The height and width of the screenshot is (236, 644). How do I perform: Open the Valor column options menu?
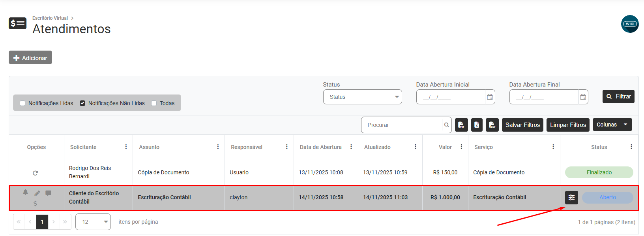click(x=461, y=147)
